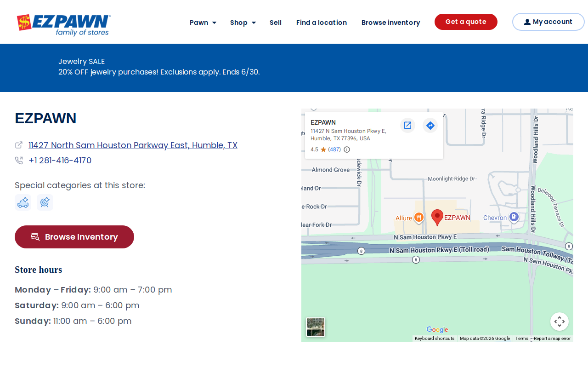The image size is (588, 368).
Task: Open the Sell menu item
Action: [x=276, y=23]
